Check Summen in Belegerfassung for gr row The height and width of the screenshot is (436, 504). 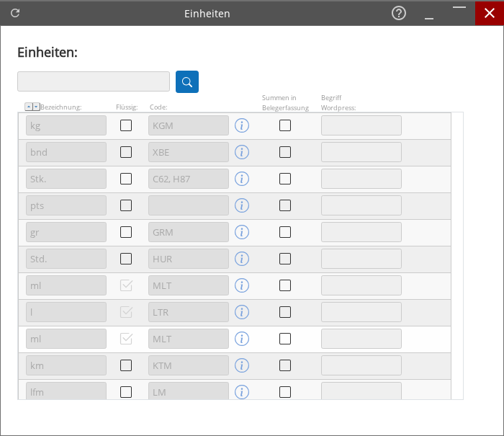(285, 232)
